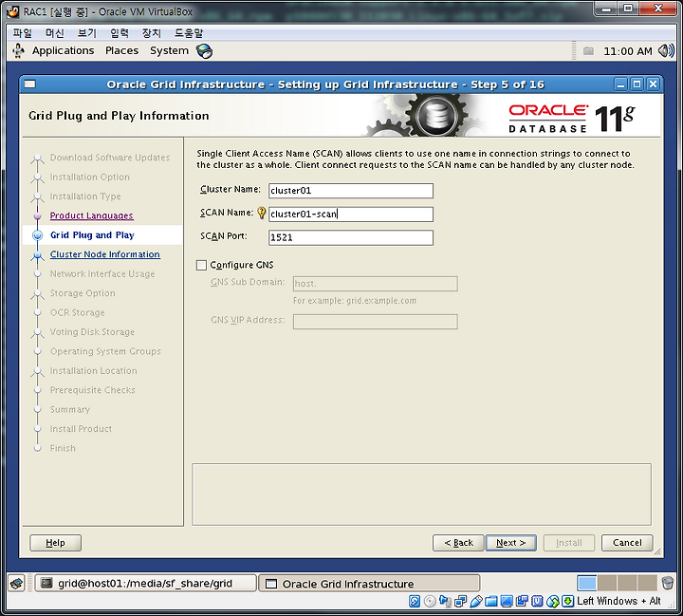Click the show desktop icon in panel
Viewport: 683px width, 616px height.
tap(16, 583)
